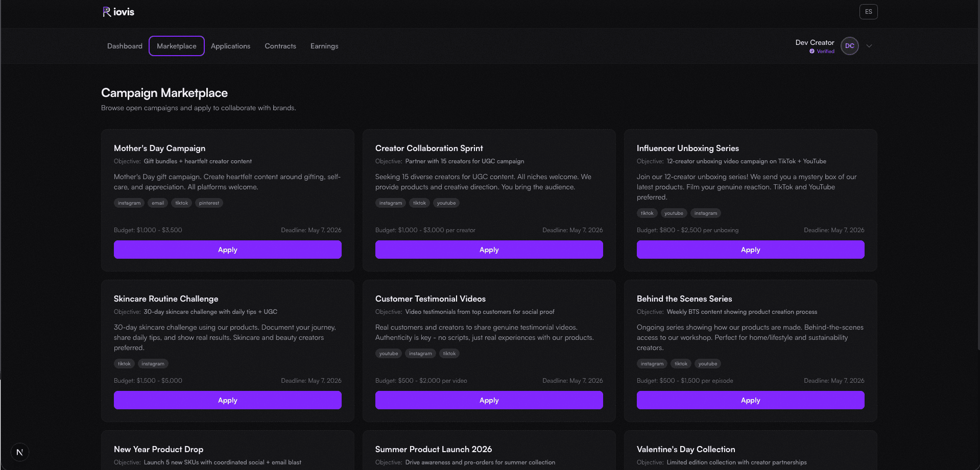Apply to Influencer Unboxing Series
Screen dimensions: 980x470
tap(751, 250)
